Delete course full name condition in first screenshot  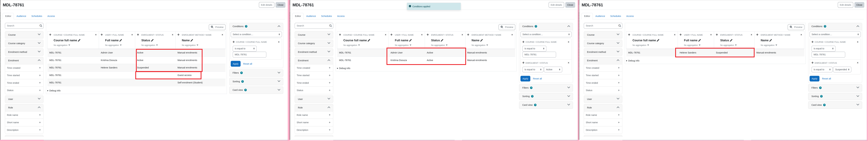tap(279, 42)
